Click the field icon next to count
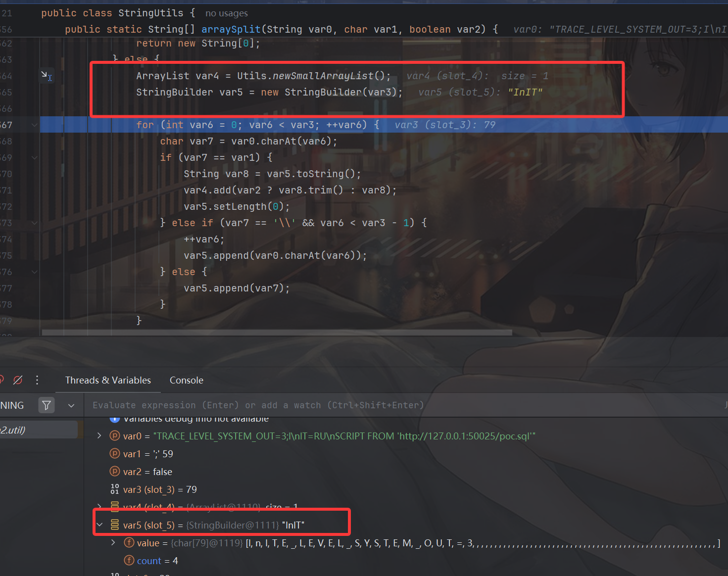728x576 pixels. pos(129,561)
